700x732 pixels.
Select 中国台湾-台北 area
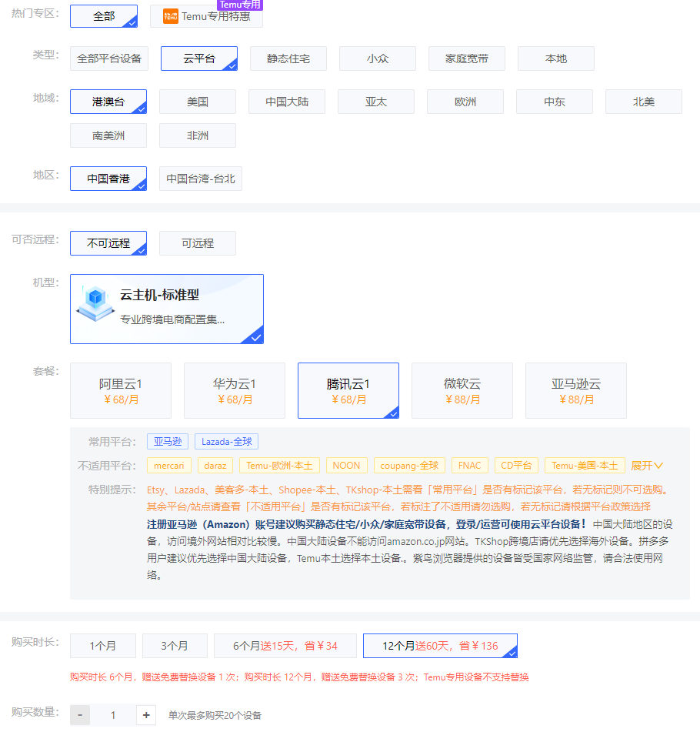click(201, 179)
